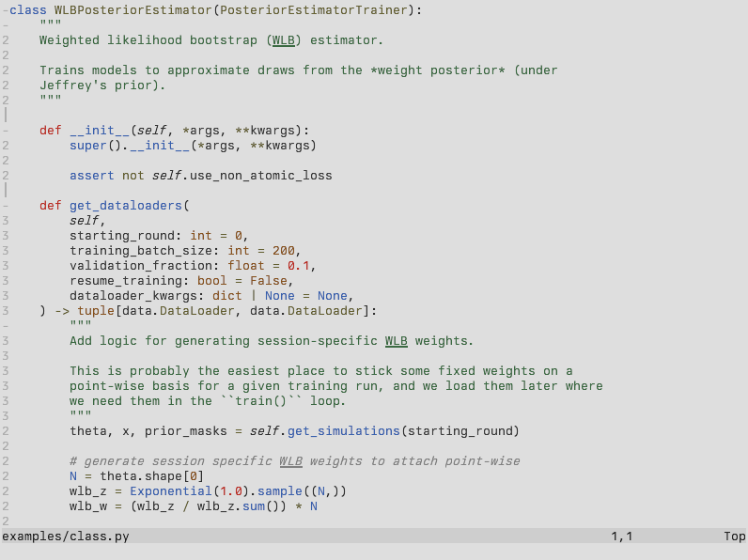Collapse the __init__ method fold marker

click(x=5, y=131)
